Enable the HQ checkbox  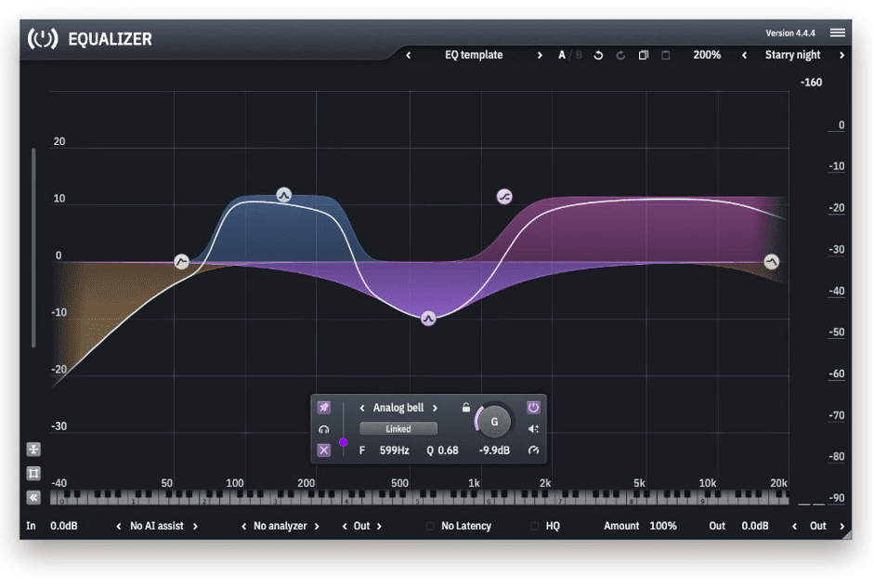tap(535, 526)
